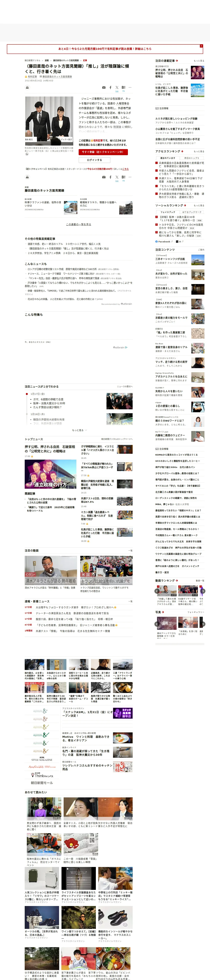Click もっと見る beside 注目の連載記事
Viewport: 210px width, 980px height.
coord(199,61)
